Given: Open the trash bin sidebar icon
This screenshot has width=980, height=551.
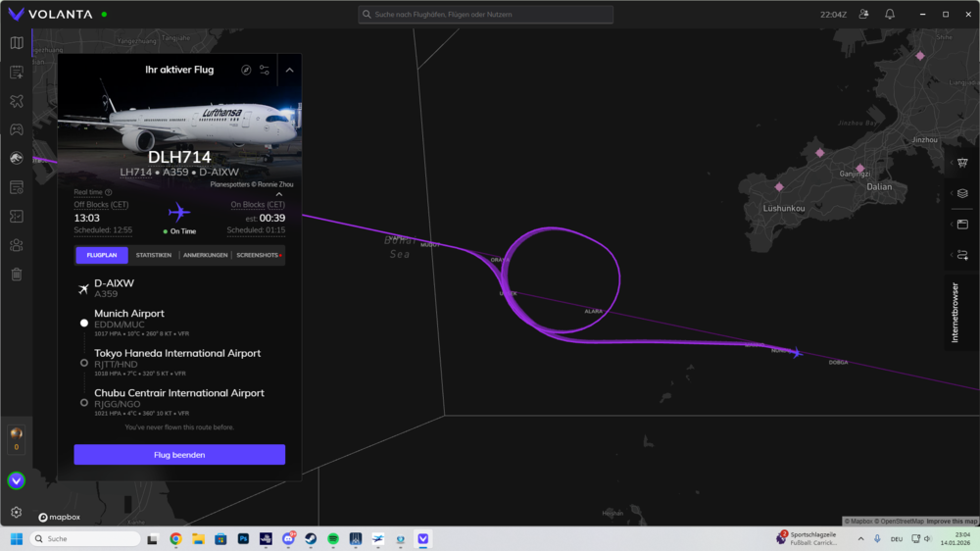Looking at the screenshot, I should (17, 275).
